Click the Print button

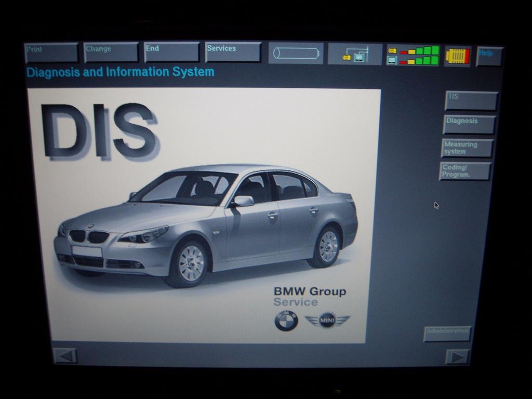pos(51,52)
